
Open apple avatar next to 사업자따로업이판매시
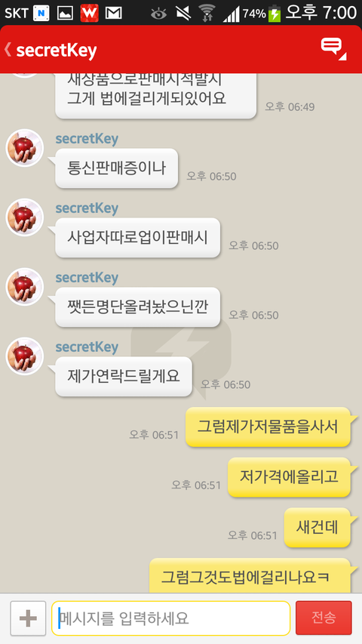(x=25, y=217)
